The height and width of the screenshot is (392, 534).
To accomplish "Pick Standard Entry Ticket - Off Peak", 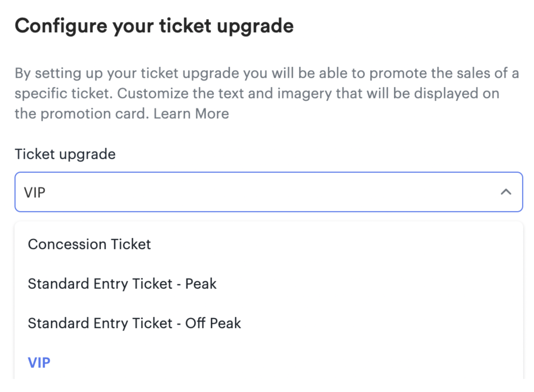I will point(134,323).
